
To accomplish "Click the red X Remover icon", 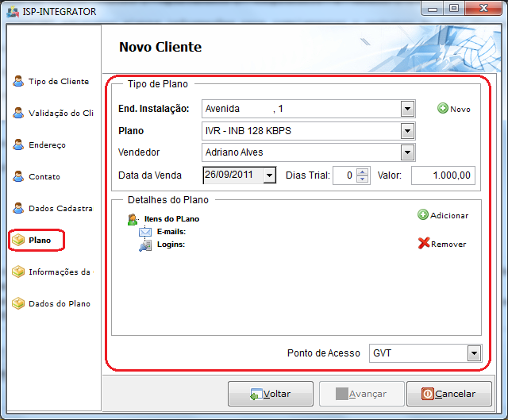I will tap(424, 244).
